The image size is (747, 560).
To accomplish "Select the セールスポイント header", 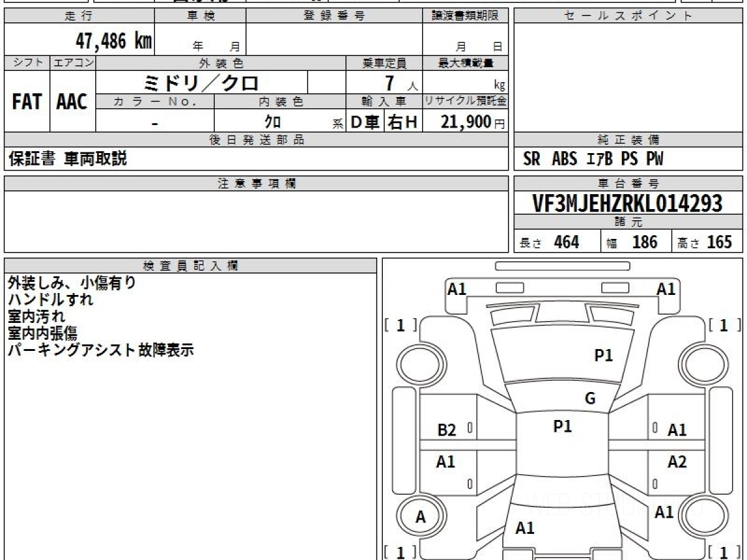I will 629,16.
